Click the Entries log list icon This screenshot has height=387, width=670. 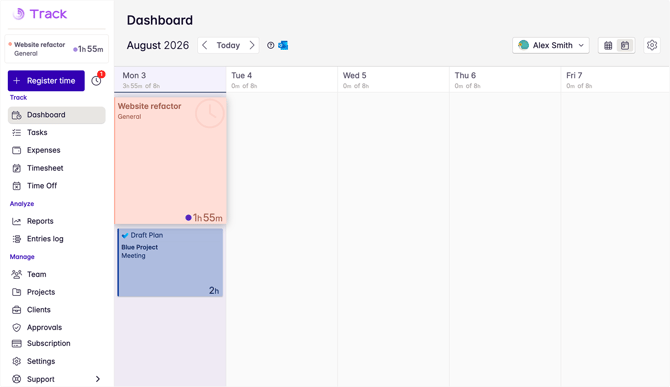17,239
